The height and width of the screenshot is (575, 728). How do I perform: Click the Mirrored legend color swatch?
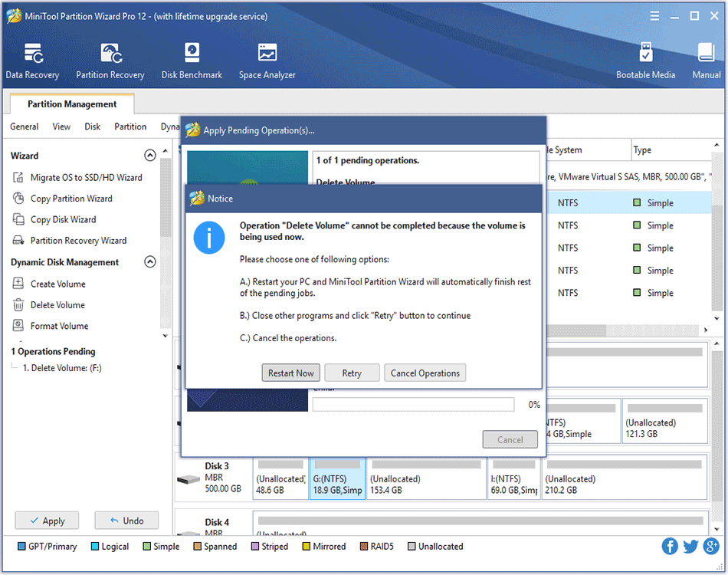coord(306,546)
